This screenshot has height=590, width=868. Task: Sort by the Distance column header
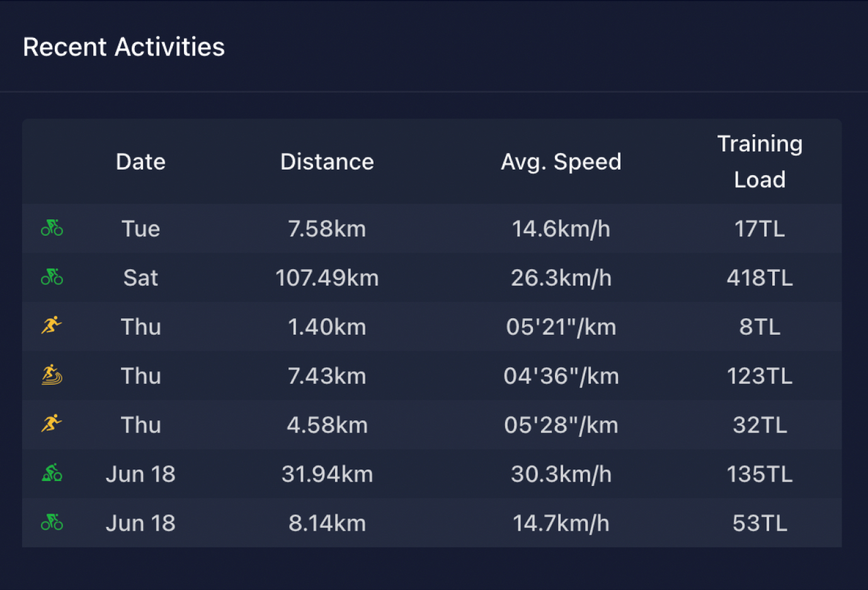pos(327,162)
